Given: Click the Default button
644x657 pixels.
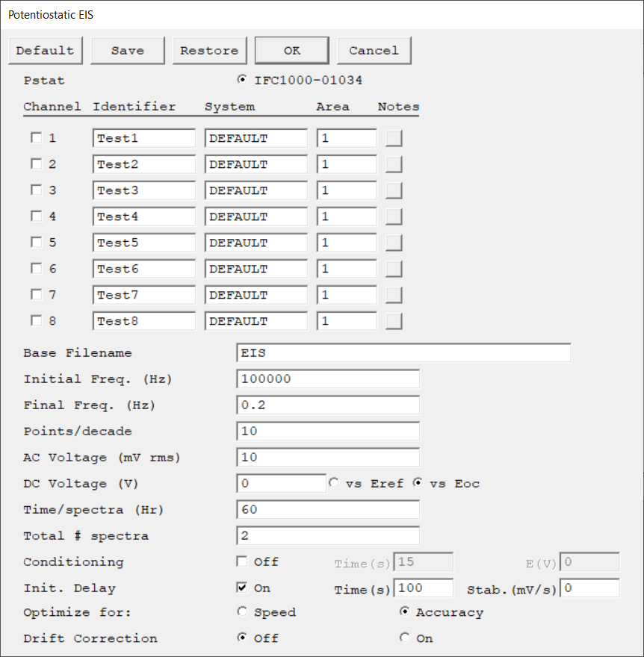Looking at the screenshot, I should (x=46, y=50).
